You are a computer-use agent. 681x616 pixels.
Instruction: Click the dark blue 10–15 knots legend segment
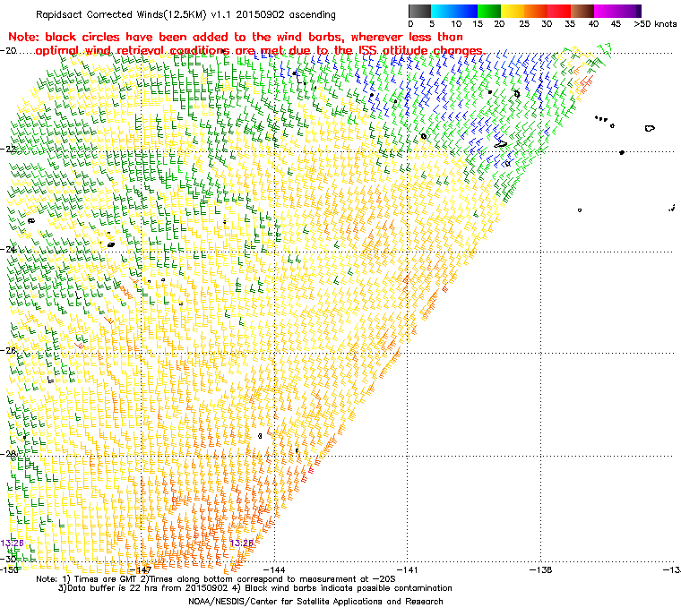[x=466, y=11]
